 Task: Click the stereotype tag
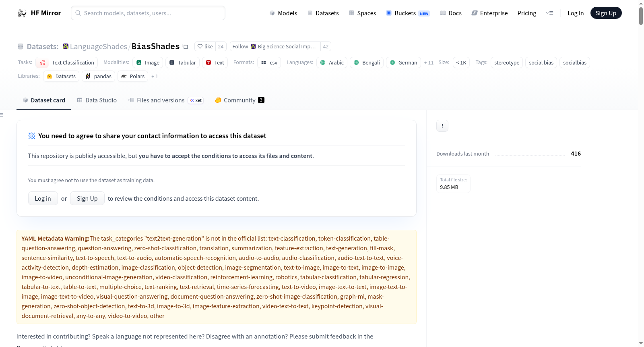(x=507, y=62)
